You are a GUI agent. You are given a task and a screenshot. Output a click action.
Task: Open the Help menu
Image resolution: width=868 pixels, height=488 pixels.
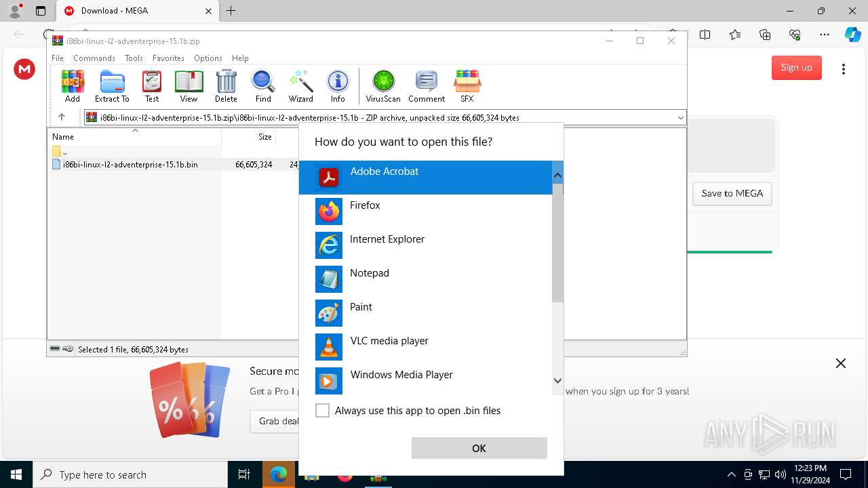[x=240, y=58]
